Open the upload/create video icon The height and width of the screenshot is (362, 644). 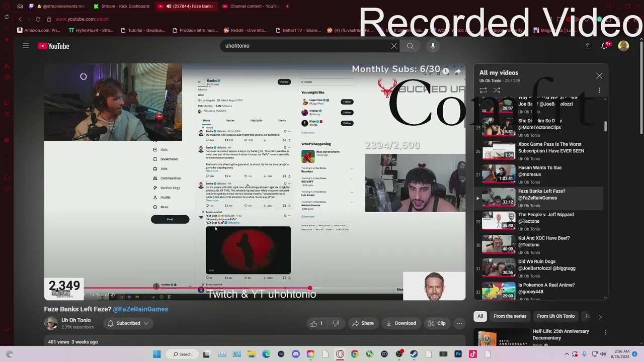pos(588,46)
